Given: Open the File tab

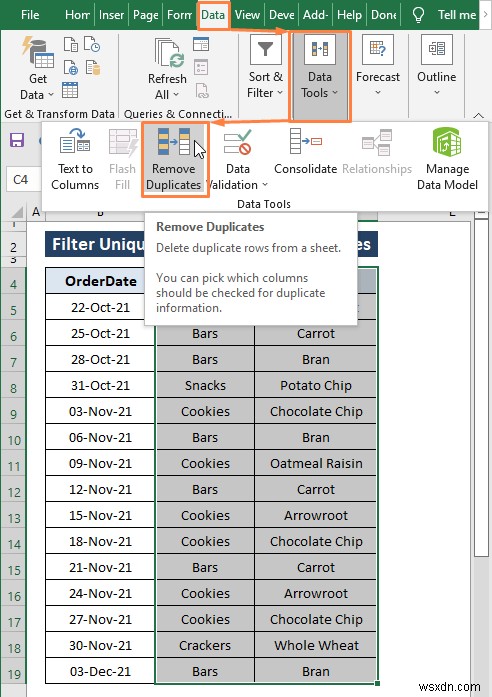Looking at the screenshot, I should tap(30, 15).
